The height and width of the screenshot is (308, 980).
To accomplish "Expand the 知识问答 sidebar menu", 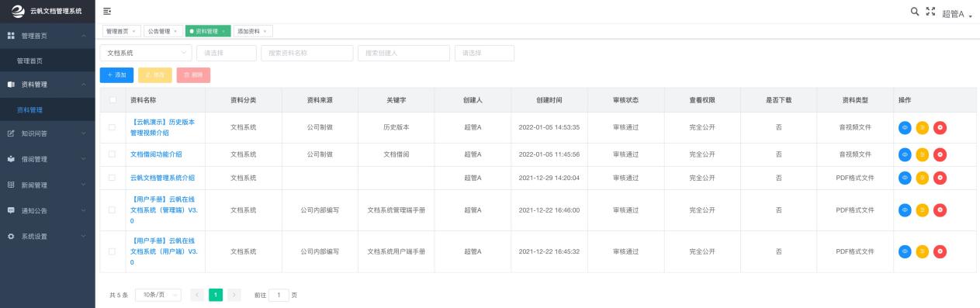I will [47, 133].
